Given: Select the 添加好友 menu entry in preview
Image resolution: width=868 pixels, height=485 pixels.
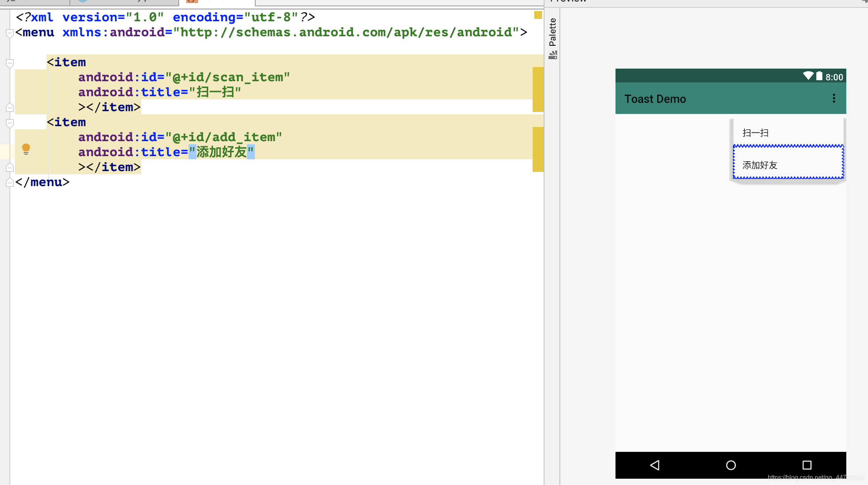Looking at the screenshot, I should [788, 162].
